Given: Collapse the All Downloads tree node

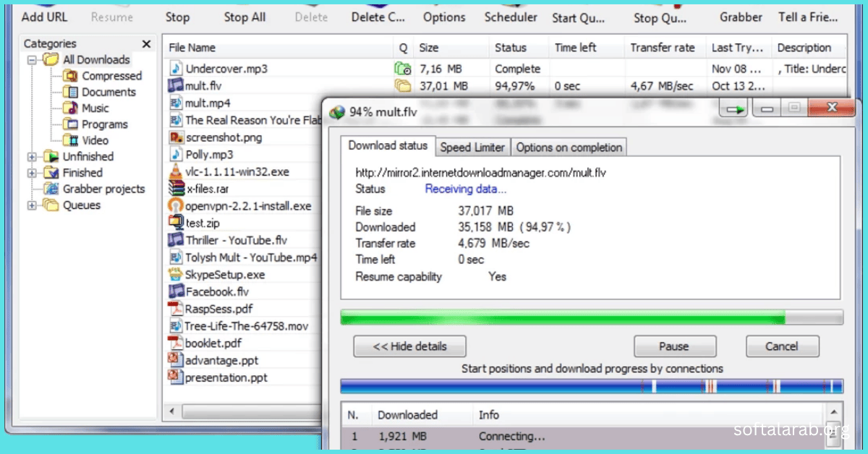Looking at the screenshot, I should (32, 60).
